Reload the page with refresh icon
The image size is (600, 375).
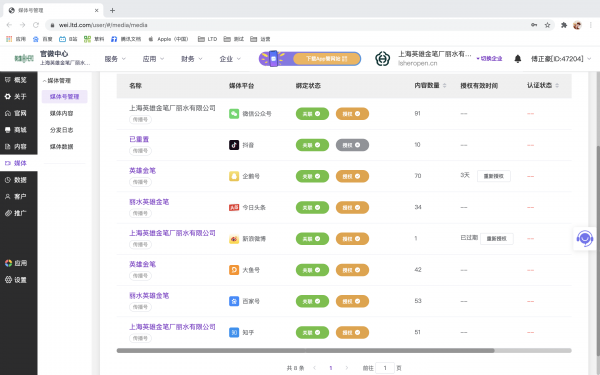coord(36,25)
